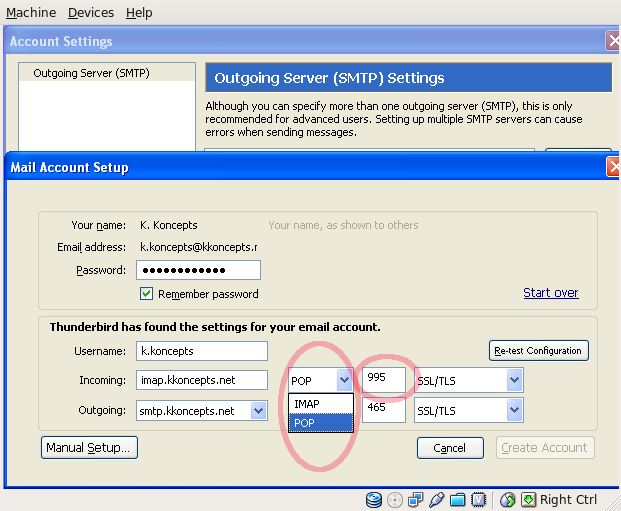This screenshot has width=621, height=511.
Task: Click the Cancel button
Action: coord(450,448)
